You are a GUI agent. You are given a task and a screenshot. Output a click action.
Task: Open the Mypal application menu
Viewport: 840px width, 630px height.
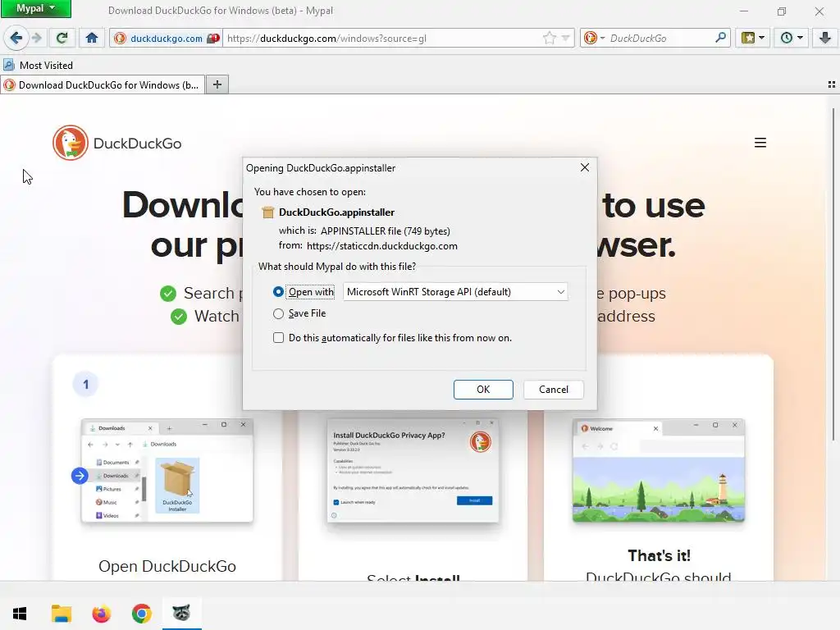pyautogui.click(x=36, y=8)
